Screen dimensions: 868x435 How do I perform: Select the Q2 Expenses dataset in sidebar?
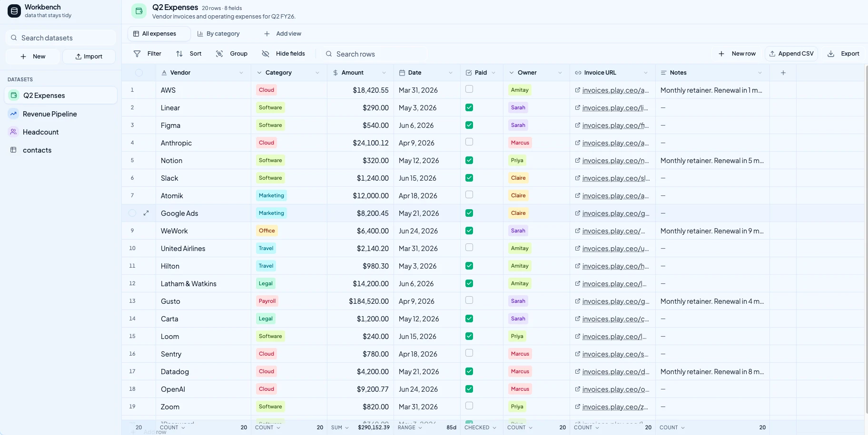61,95
